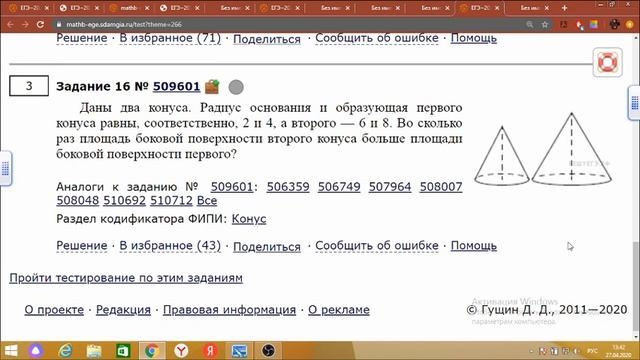Image resolution: width=640 pixels, height=360 pixels.
Task: Click the briefcase icon next to 509601
Action: (212, 86)
